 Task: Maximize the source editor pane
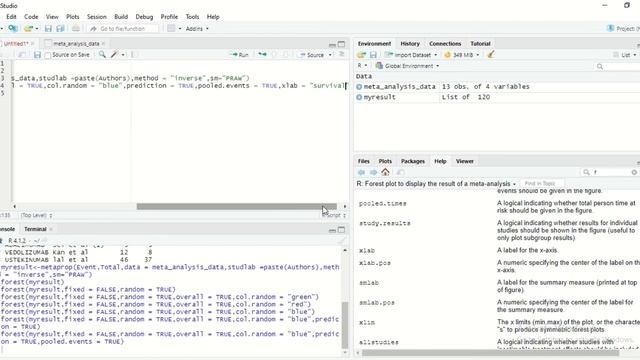pos(342,44)
